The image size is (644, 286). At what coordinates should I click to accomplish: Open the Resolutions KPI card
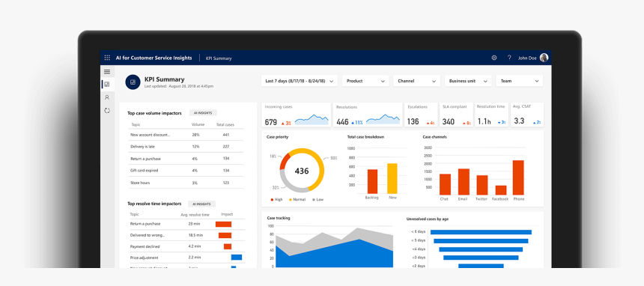point(368,115)
